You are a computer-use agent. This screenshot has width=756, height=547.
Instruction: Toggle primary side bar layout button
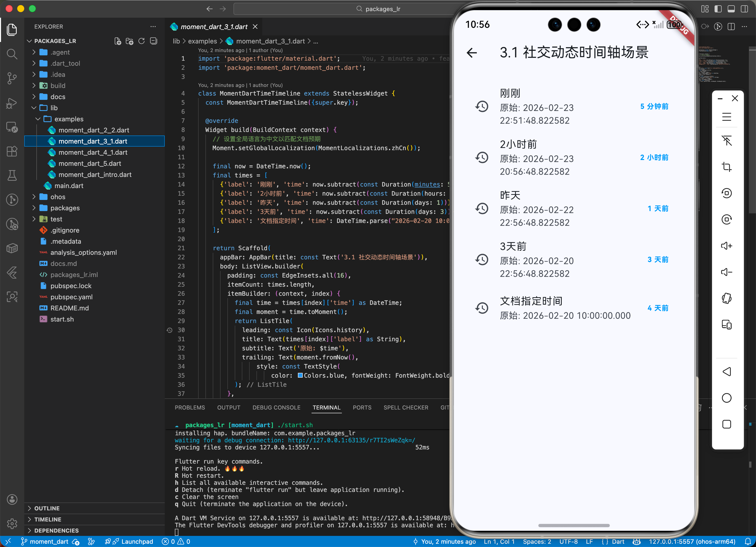[x=718, y=9]
